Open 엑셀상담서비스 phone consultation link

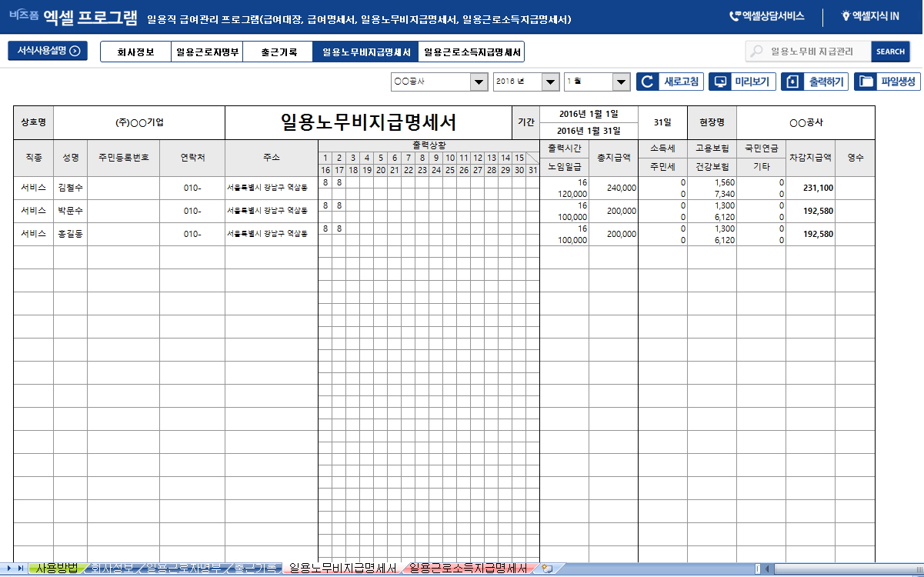pos(766,15)
